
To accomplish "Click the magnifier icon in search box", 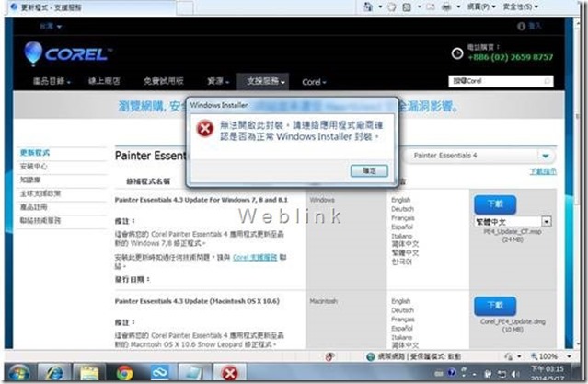I will (x=548, y=81).
